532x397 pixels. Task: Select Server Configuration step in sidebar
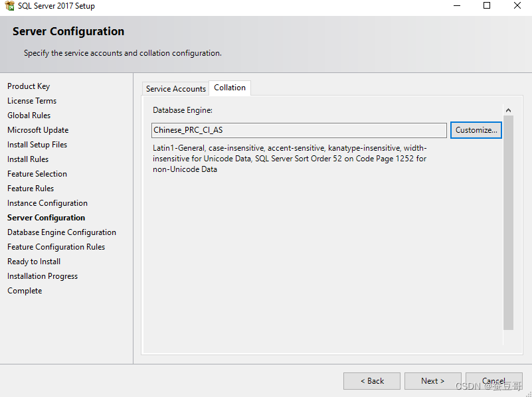46,217
